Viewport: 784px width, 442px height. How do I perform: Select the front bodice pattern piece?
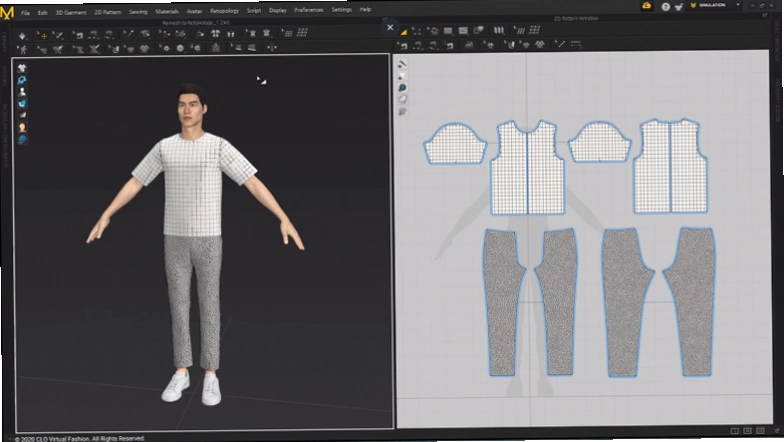(528, 170)
